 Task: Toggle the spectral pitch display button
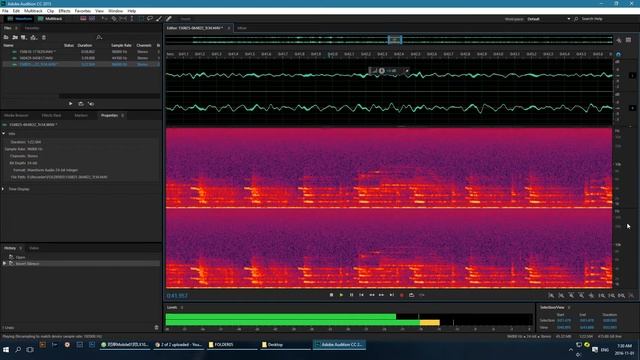(x=92, y=19)
